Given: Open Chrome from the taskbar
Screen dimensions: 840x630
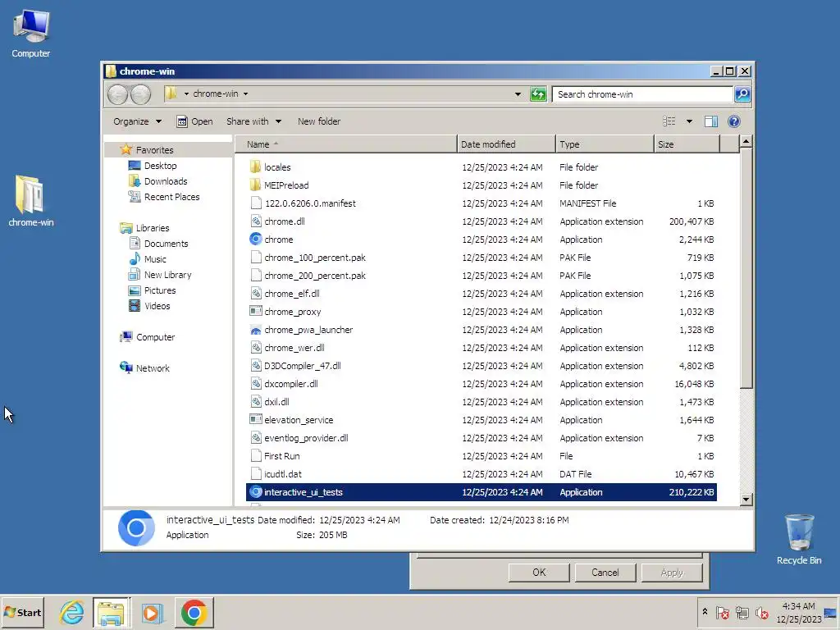Looking at the screenshot, I should click(x=194, y=612).
